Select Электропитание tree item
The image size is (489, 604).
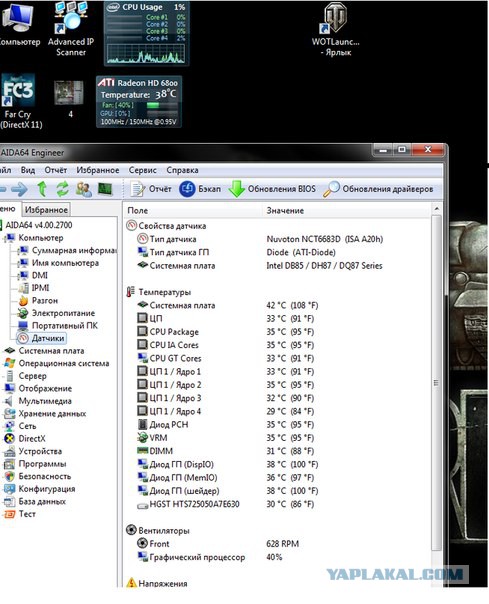[x=63, y=313]
